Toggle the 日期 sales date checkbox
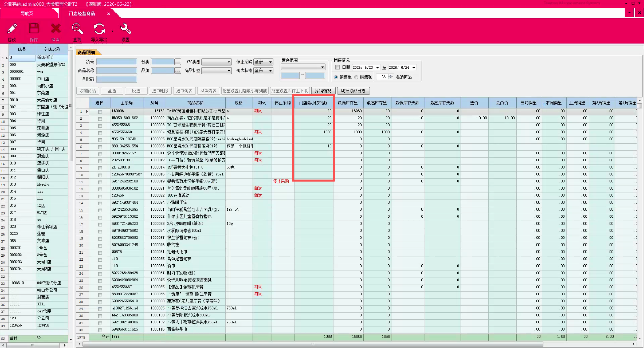The image size is (644, 348). [338, 68]
